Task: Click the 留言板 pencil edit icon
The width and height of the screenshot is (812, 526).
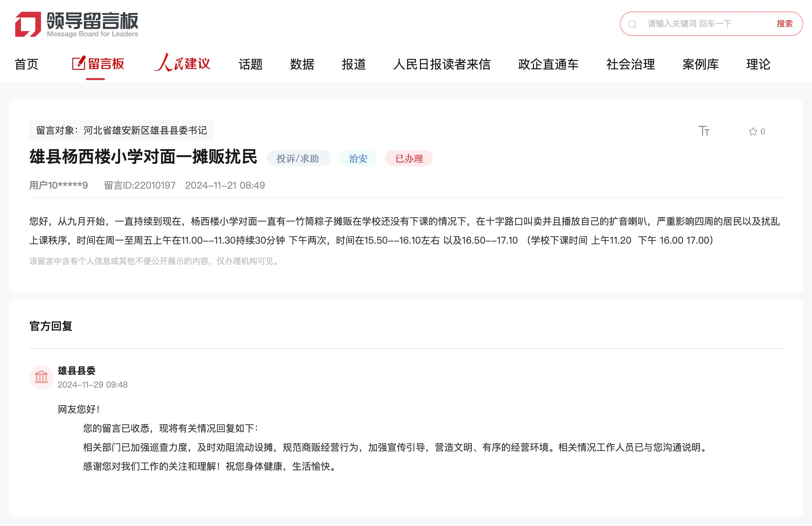Action: click(79, 63)
